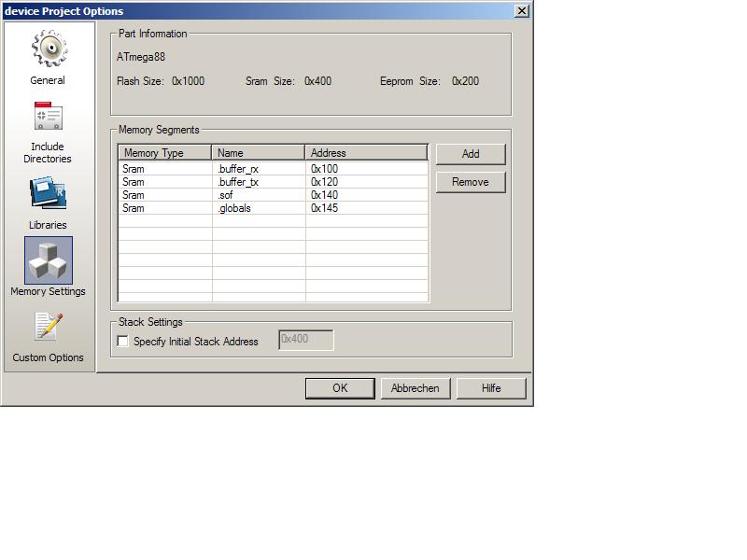Click the address cell 0x120

[x=324, y=182]
